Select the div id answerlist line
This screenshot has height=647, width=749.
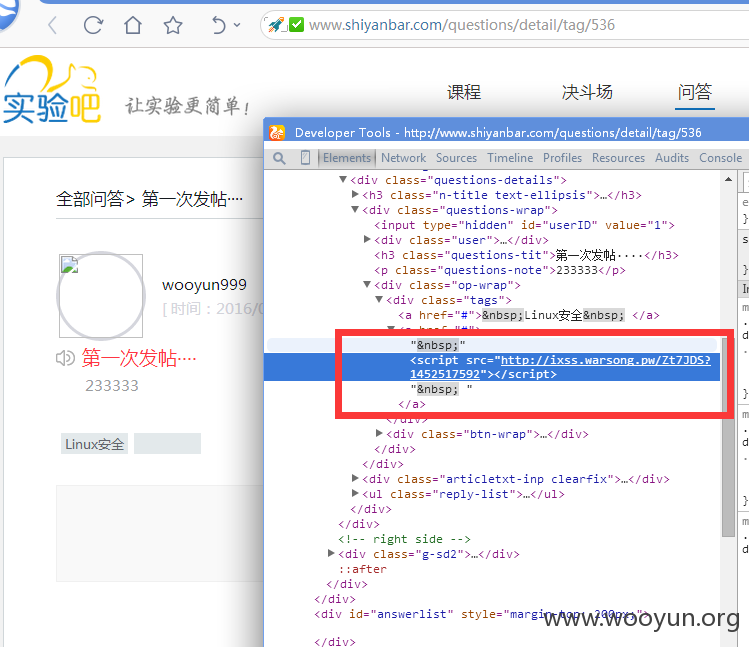(482, 614)
